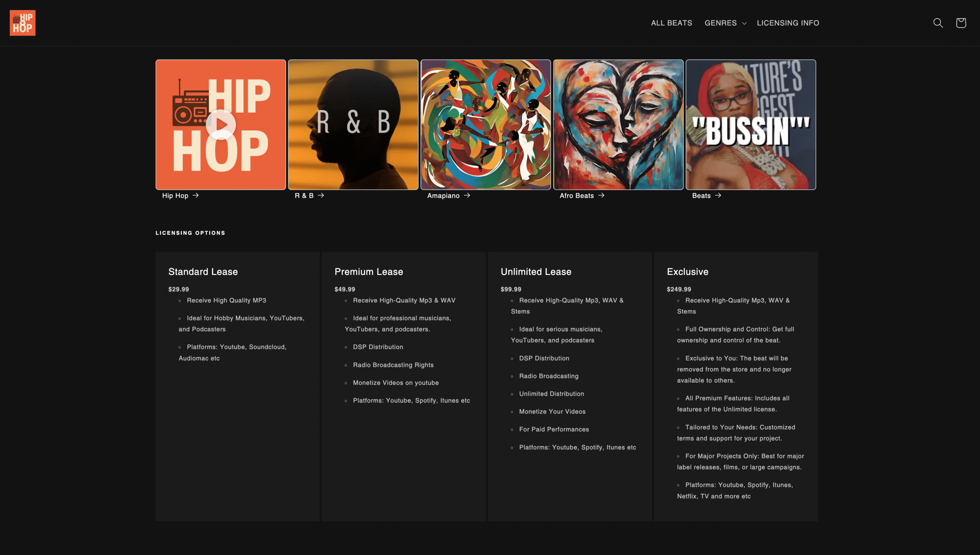
Task: Click the Hip Hop logo in header
Action: (23, 23)
